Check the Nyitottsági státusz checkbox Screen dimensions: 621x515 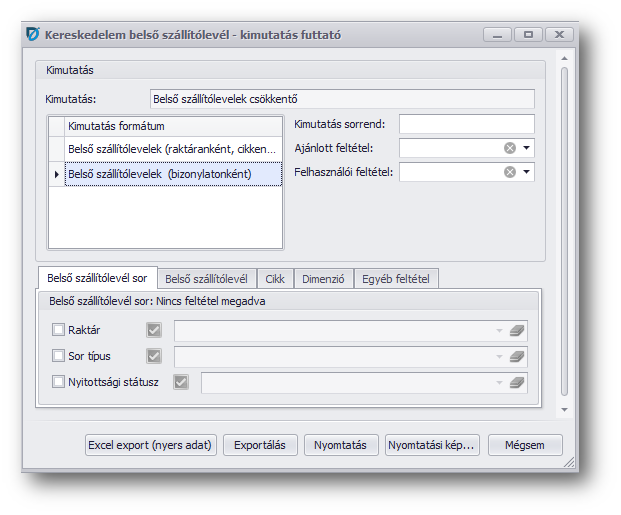coord(58,382)
